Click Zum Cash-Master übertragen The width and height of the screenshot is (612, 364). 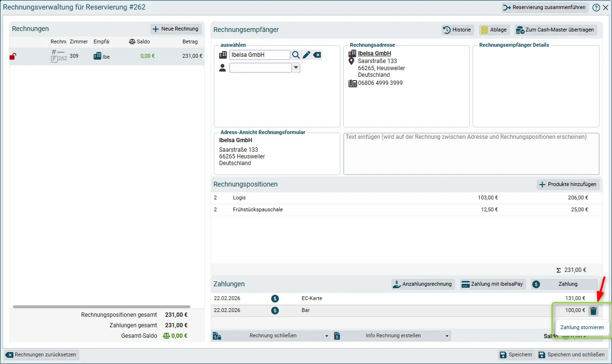556,30
